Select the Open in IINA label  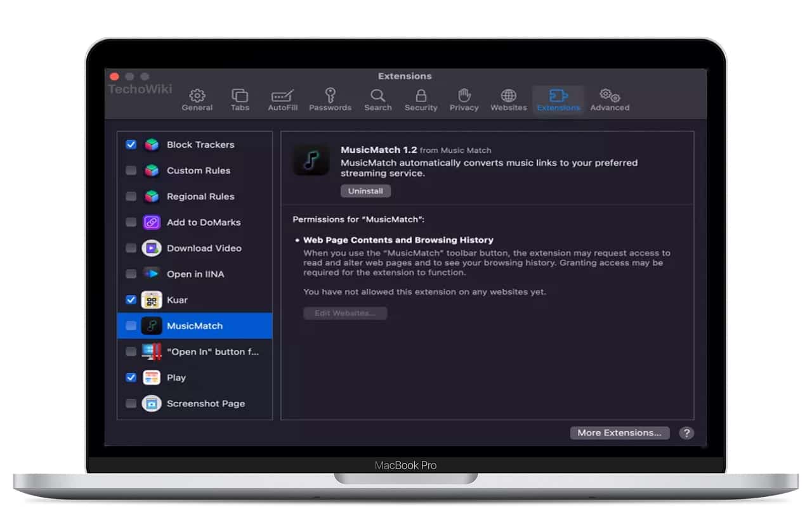pyautogui.click(x=195, y=274)
